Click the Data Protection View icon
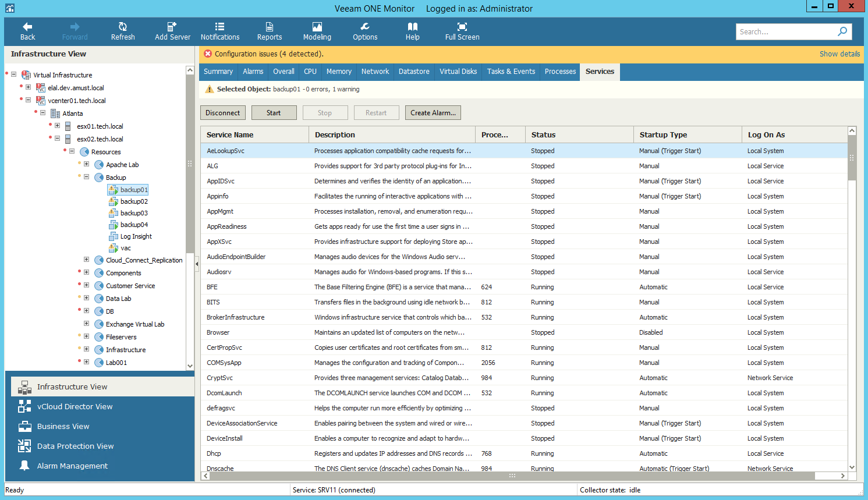Viewport: 868px width, 500px height. tap(24, 446)
